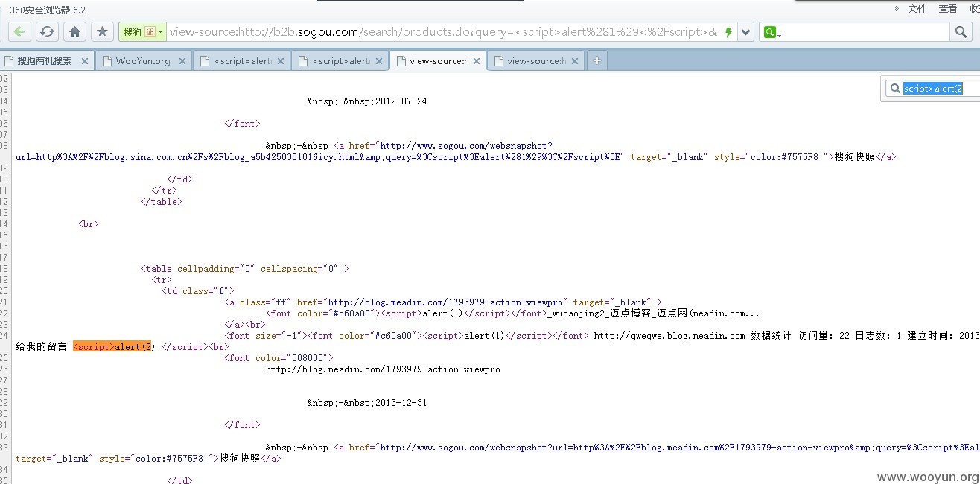The width and height of the screenshot is (980, 484).
Task: Click the <td class="f"> source line
Action: tap(198, 291)
